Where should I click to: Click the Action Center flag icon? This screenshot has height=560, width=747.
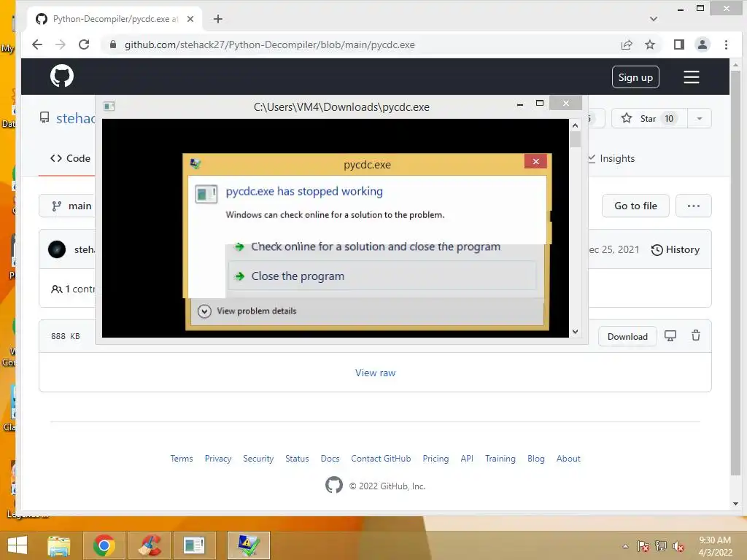643,546
